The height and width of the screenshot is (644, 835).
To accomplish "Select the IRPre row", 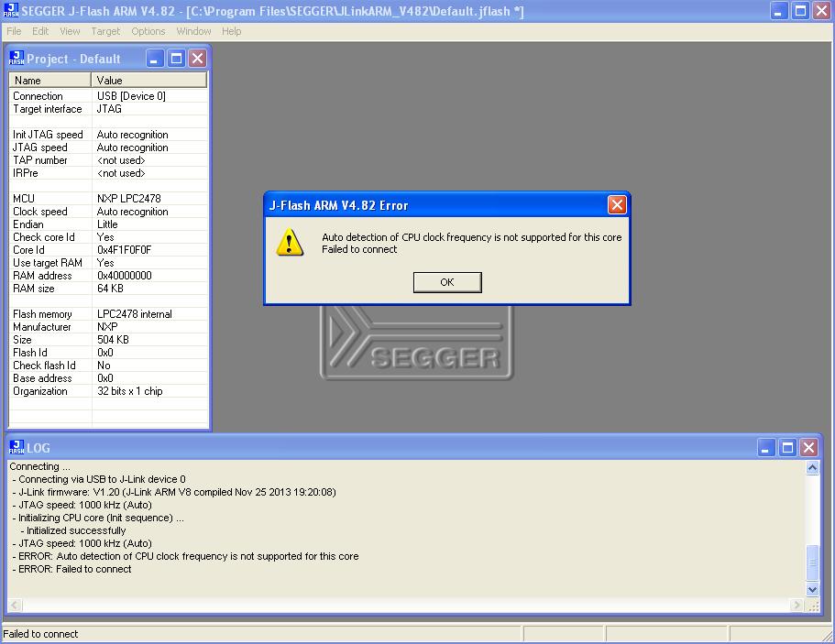I will [x=108, y=173].
